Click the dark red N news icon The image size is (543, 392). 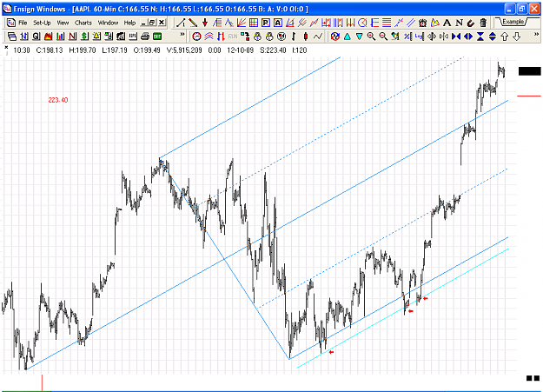(x=72, y=36)
